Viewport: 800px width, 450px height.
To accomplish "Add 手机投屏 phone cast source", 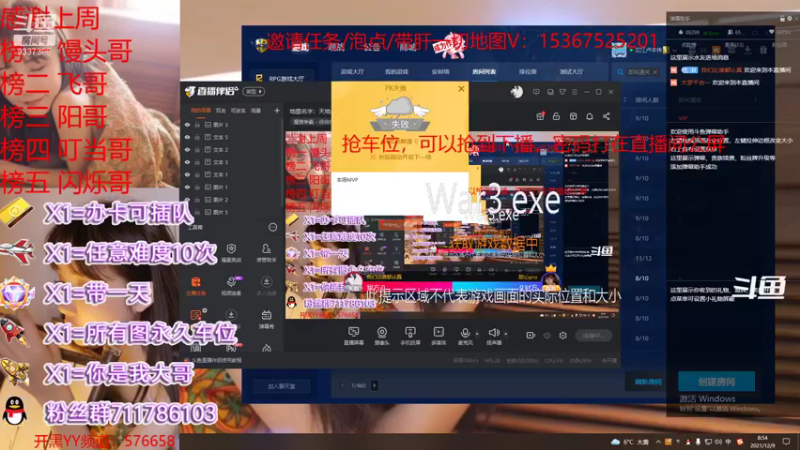I will 410,336.
